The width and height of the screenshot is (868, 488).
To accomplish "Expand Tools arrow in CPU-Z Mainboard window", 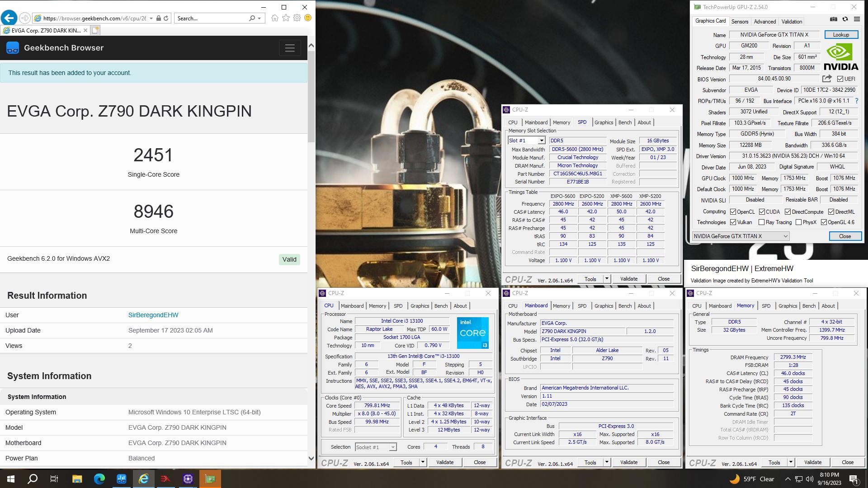I will [x=607, y=462].
